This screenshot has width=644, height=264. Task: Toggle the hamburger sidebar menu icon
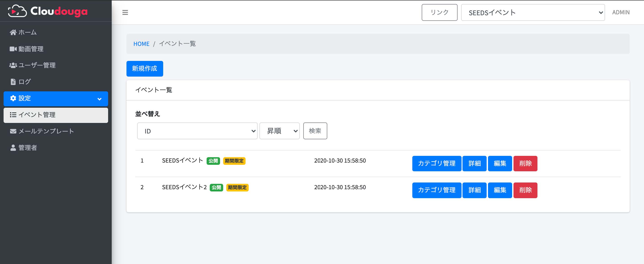pos(125,12)
